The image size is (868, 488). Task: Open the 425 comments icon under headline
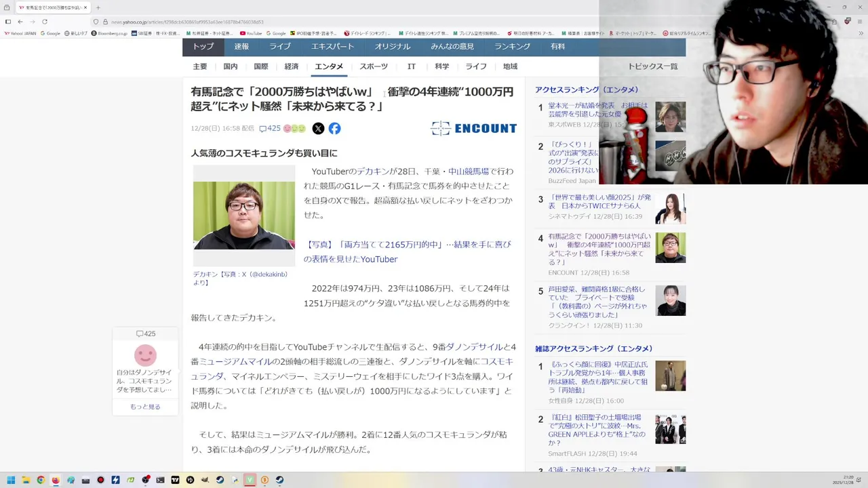270,128
